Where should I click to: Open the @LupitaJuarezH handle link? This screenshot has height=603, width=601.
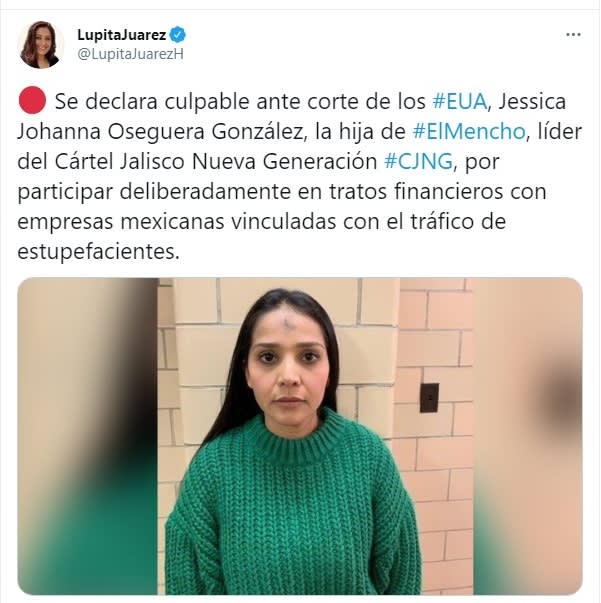point(130,54)
